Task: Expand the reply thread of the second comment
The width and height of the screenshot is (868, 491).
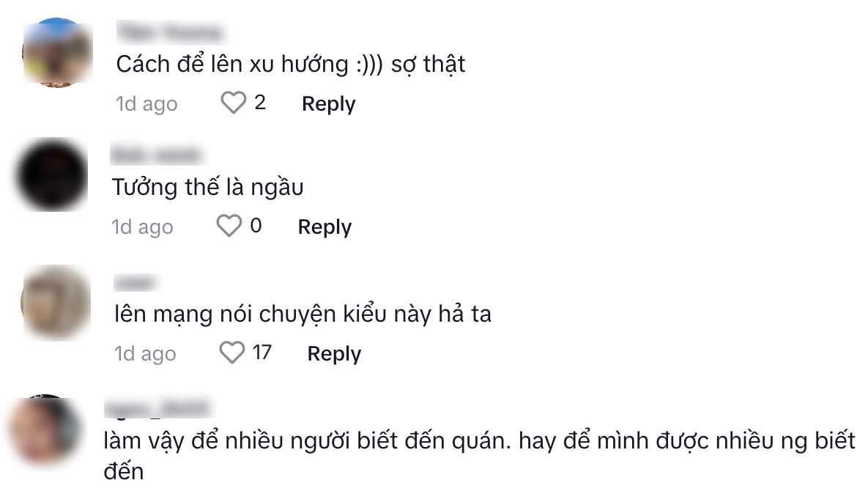Action: coord(324,226)
